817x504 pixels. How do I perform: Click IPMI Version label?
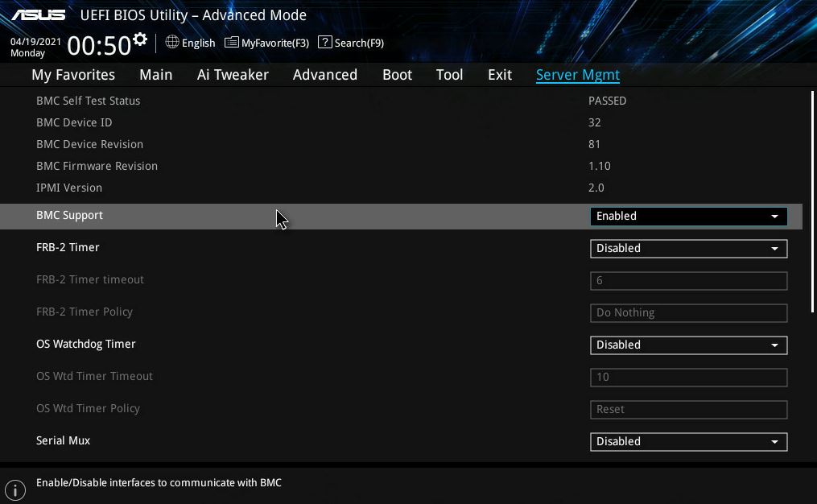click(69, 188)
